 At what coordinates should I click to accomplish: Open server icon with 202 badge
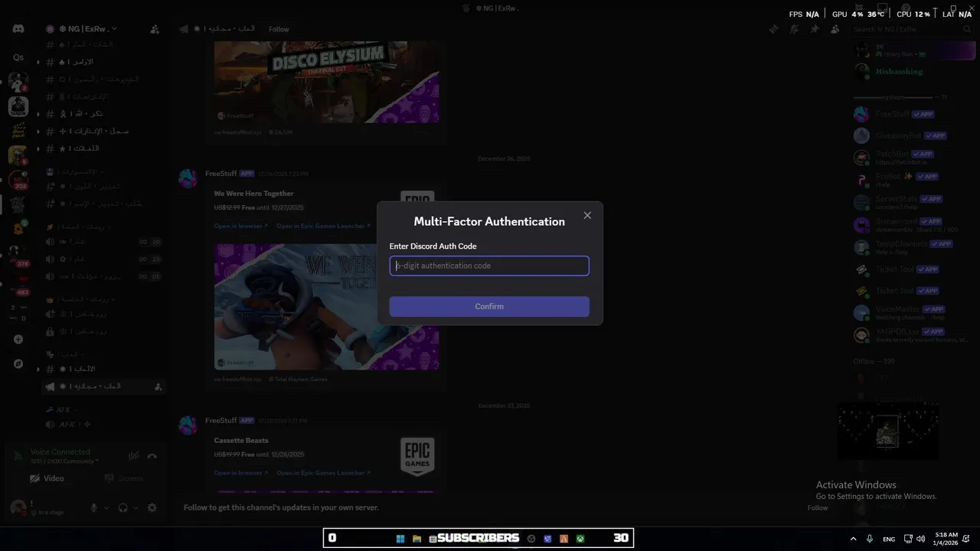pos(18,181)
